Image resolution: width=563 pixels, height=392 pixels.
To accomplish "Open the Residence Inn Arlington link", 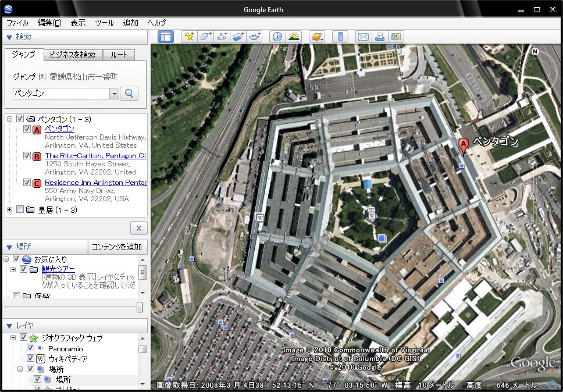I will pyautogui.click(x=95, y=183).
